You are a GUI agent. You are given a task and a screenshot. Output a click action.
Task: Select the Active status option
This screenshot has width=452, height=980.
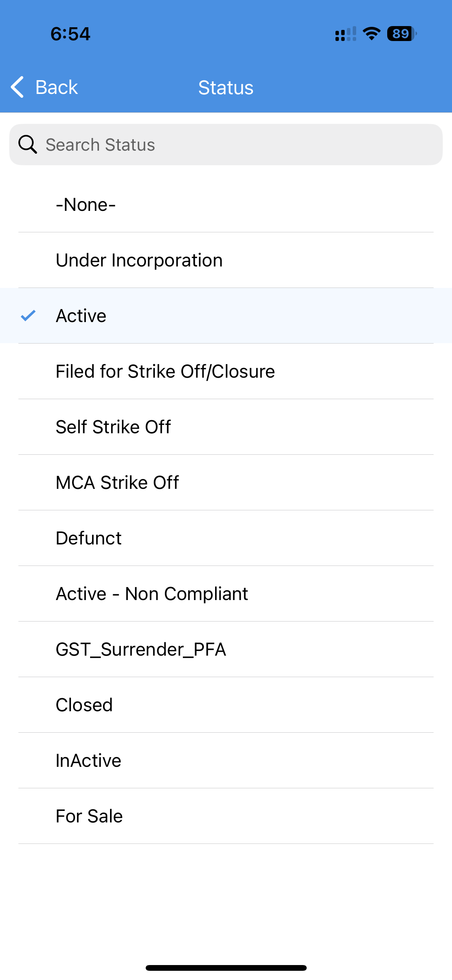[x=226, y=316]
